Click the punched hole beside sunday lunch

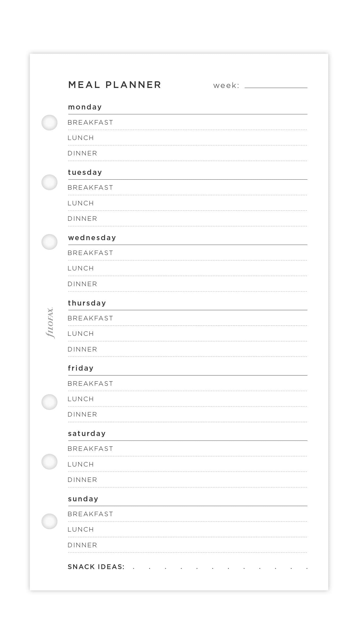(49, 522)
